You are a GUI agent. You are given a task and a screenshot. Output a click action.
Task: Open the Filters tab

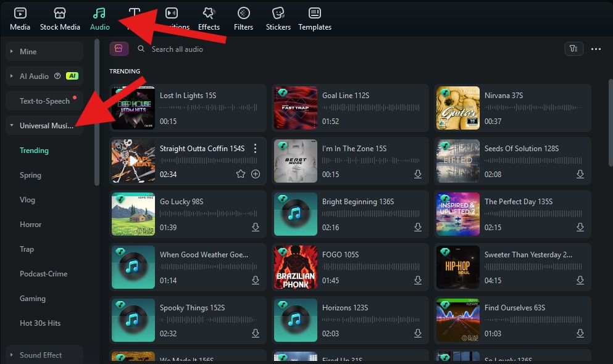pyautogui.click(x=243, y=19)
